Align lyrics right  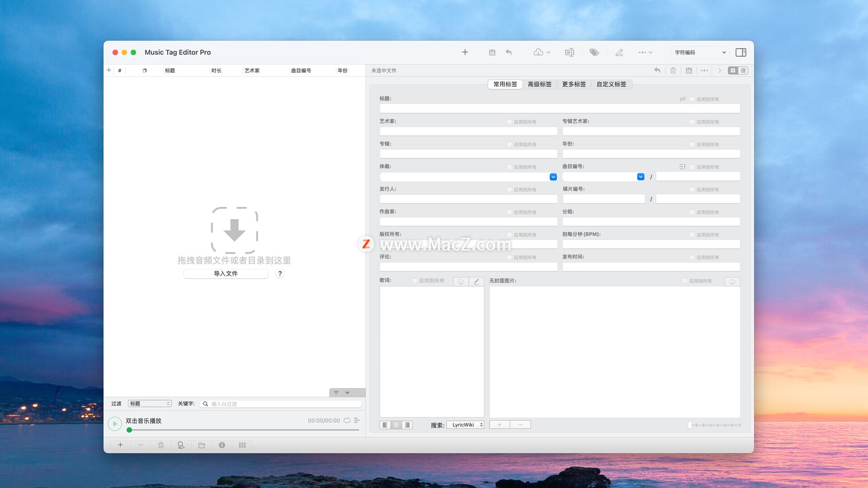[407, 425]
